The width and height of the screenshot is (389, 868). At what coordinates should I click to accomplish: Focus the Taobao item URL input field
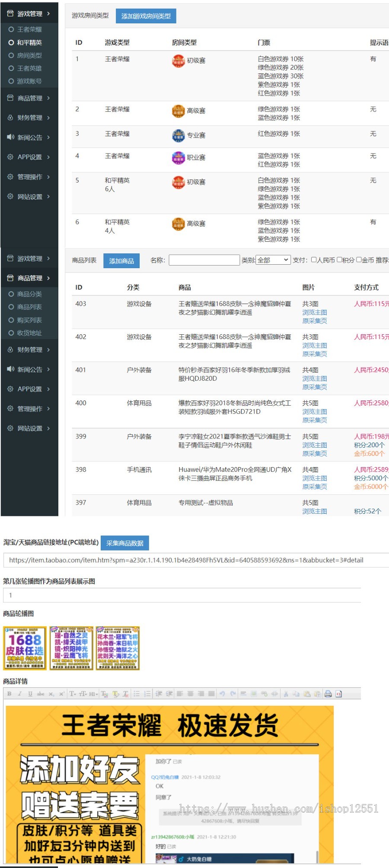[196, 560]
